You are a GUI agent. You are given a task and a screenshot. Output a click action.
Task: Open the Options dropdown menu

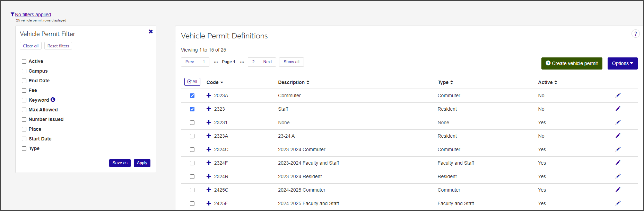(622, 63)
